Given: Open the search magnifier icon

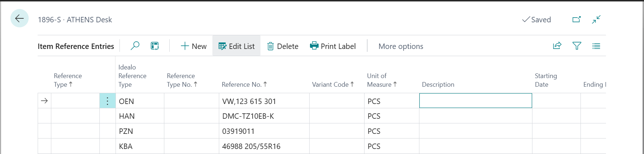Looking at the screenshot, I should click(135, 46).
